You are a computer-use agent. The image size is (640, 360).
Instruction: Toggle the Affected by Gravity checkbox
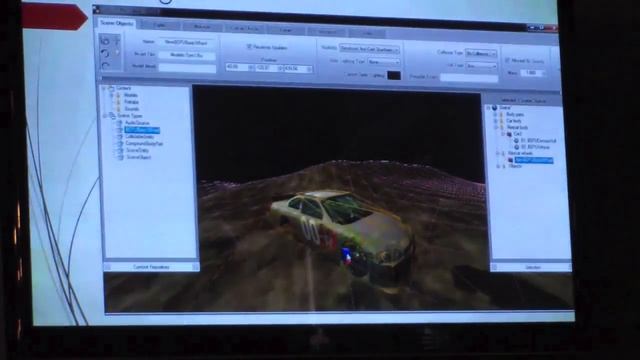(x=507, y=60)
